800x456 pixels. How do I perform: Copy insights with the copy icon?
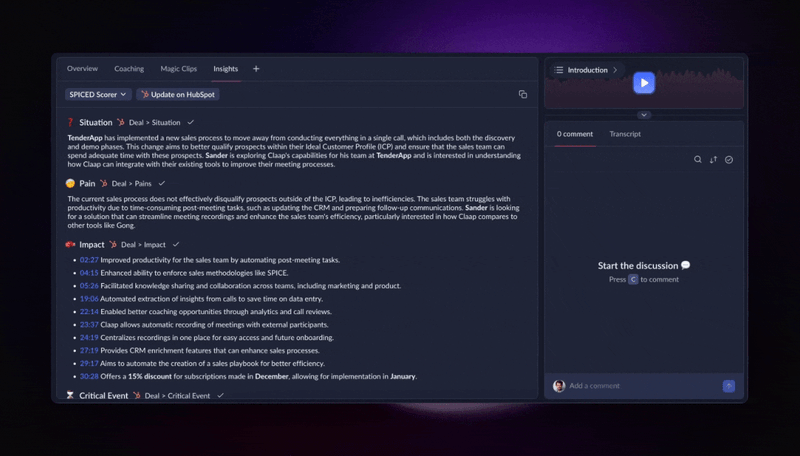pyautogui.click(x=523, y=94)
